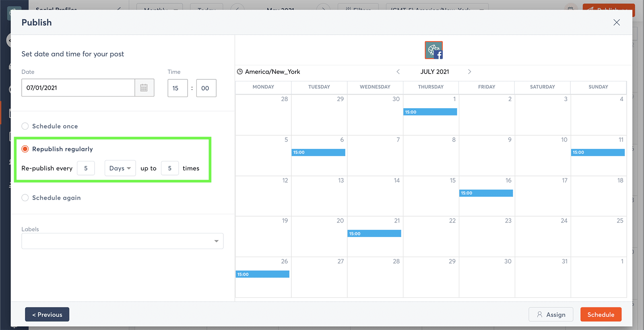The width and height of the screenshot is (644, 330).
Task: Click the minutes field showing 00
Action: 206,88
